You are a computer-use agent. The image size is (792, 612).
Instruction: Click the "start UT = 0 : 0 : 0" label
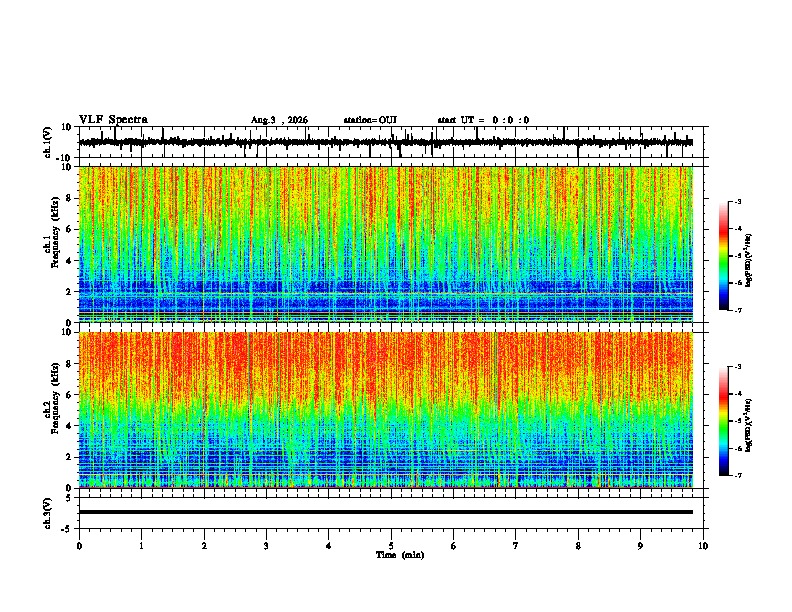click(x=483, y=120)
